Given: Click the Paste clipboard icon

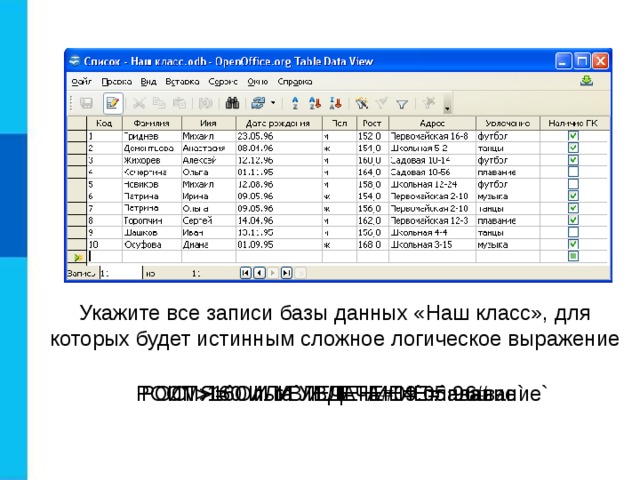Looking at the screenshot, I should pyautogui.click(x=179, y=103).
